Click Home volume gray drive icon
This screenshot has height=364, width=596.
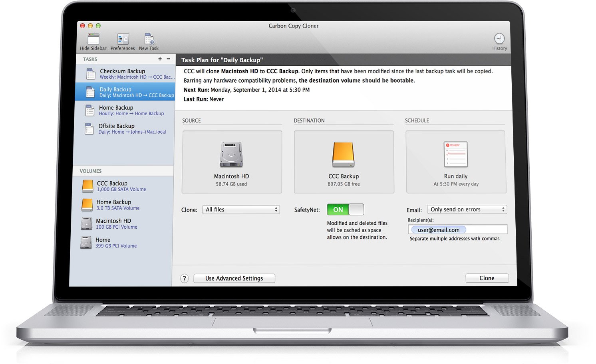pyautogui.click(x=86, y=243)
